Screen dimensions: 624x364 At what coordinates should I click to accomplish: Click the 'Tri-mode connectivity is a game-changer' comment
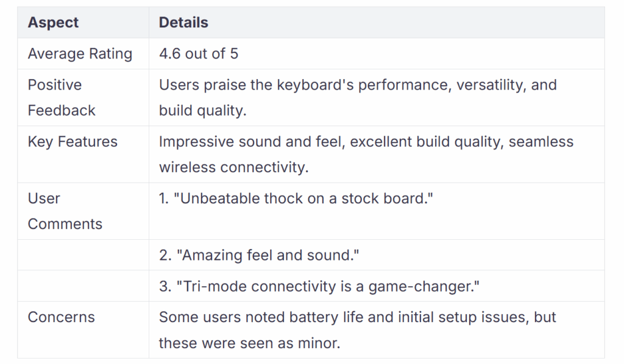[319, 286]
